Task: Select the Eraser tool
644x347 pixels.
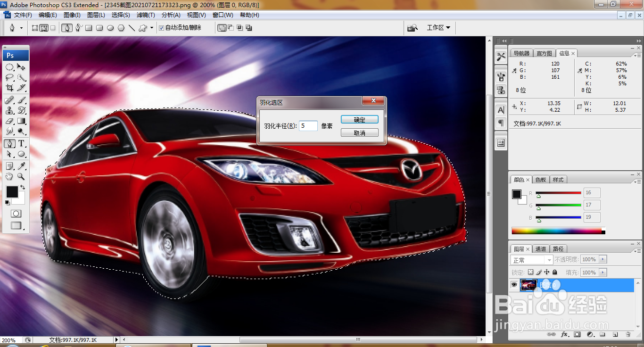Action: tap(9, 121)
